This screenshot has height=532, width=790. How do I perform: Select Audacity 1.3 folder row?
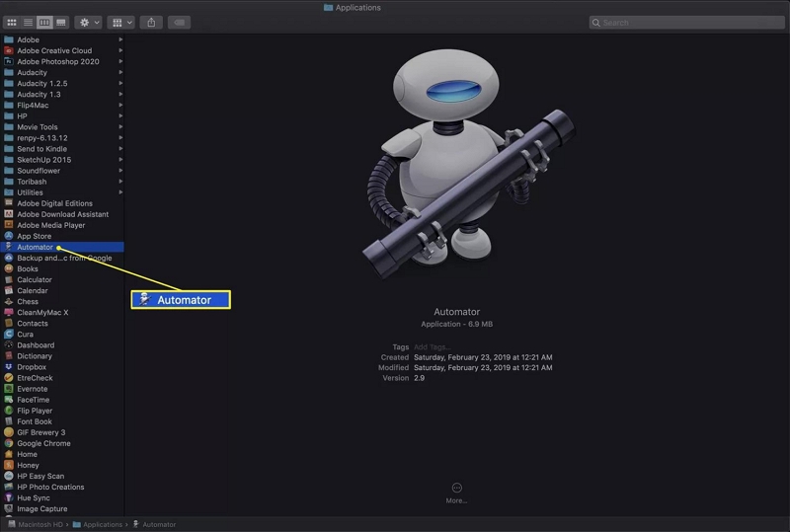pos(62,94)
